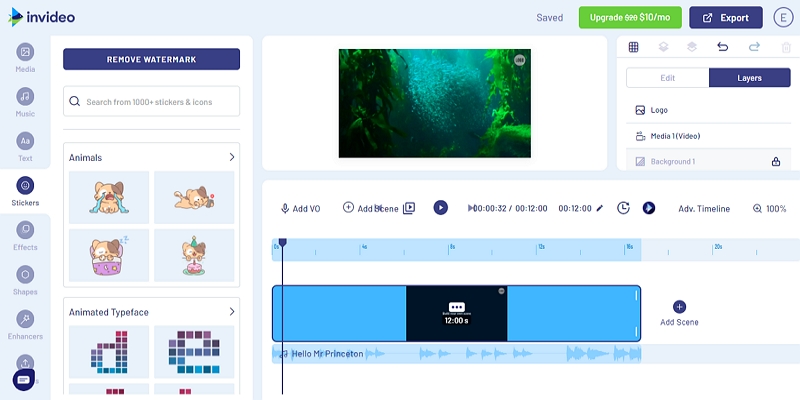Click the Saved status text
The width and height of the screenshot is (800, 400).
(x=549, y=17)
